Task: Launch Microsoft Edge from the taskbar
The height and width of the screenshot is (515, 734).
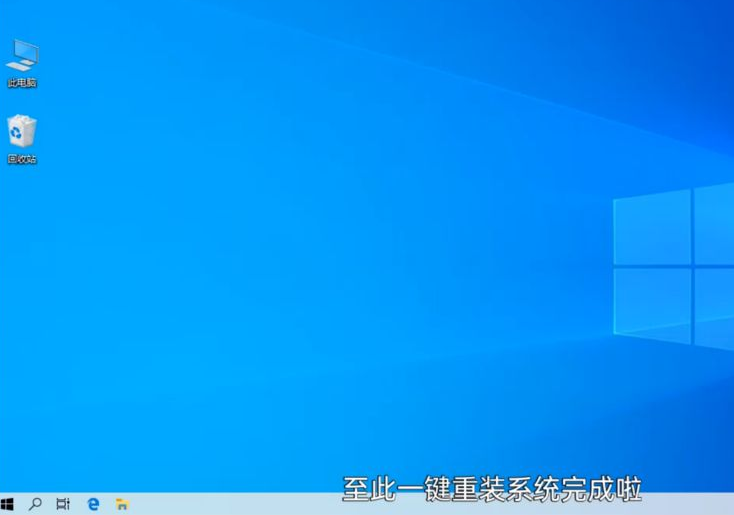Action: 93,505
